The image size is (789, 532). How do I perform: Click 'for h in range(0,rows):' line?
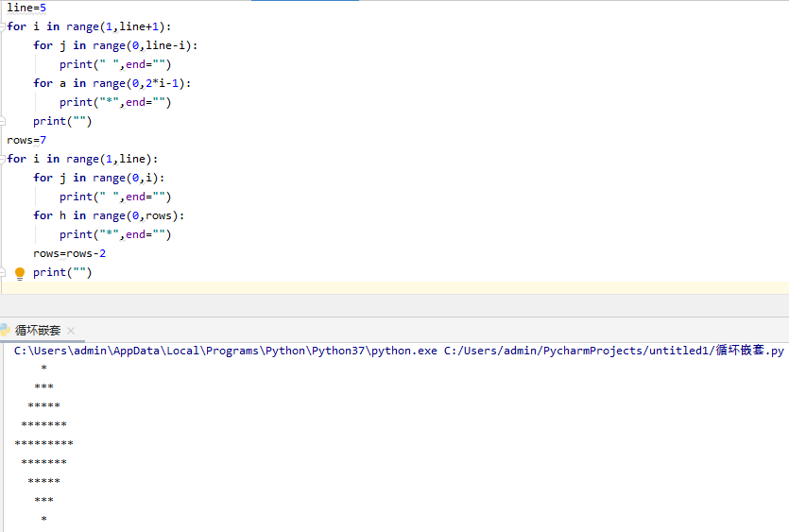point(110,215)
